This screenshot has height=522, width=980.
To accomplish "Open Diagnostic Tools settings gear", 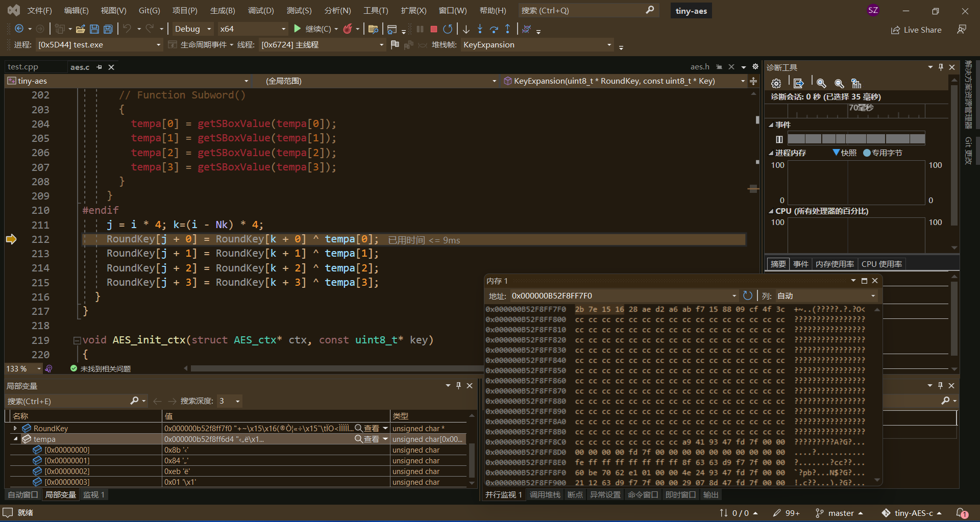I will click(x=776, y=83).
